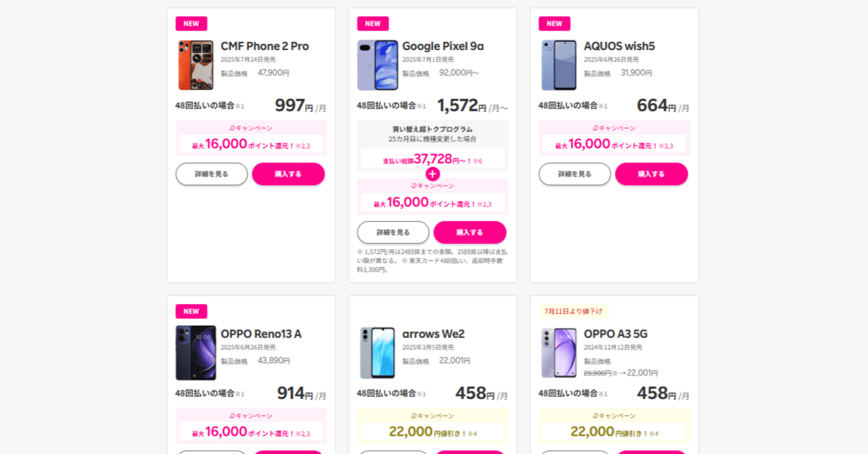The image size is (868, 454).
Task: Buy the Google Pixel 9a
Action: (470, 232)
